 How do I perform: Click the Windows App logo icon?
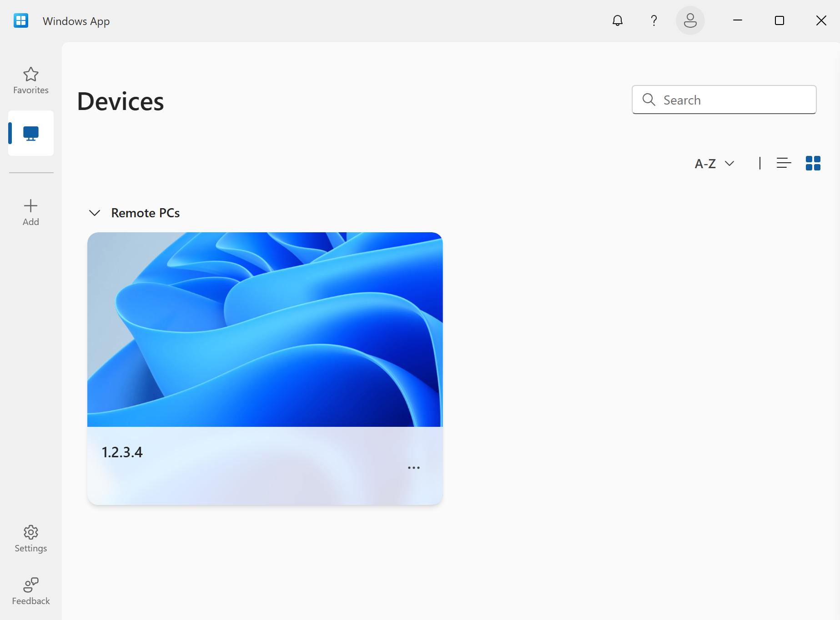(x=21, y=20)
